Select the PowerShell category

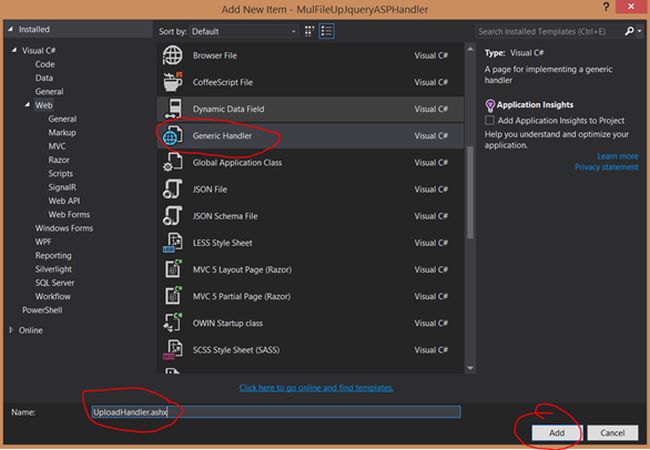coord(42,310)
